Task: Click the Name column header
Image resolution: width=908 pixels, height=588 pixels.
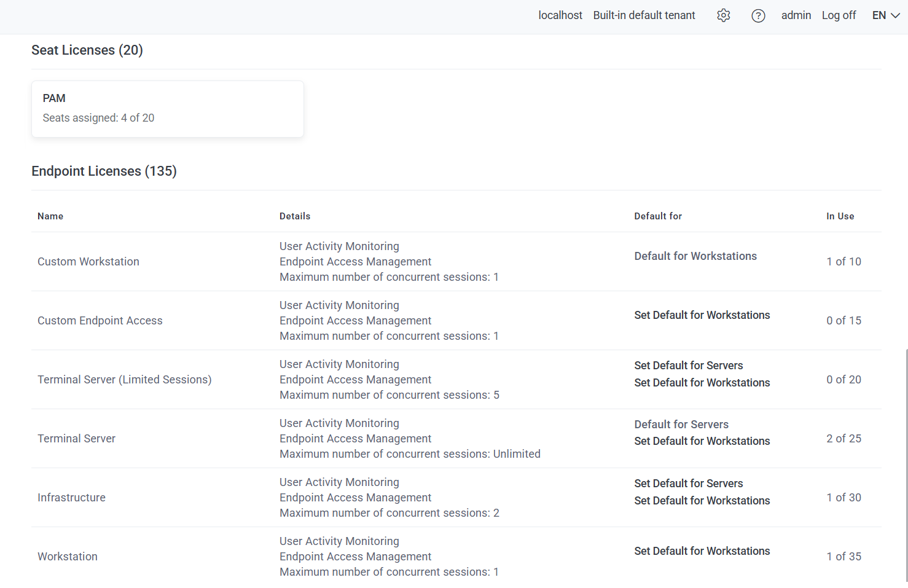Action: click(x=50, y=216)
